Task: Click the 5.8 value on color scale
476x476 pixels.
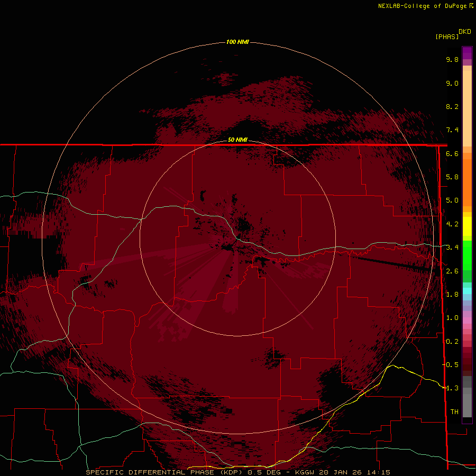Action: click(x=452, y=177)
